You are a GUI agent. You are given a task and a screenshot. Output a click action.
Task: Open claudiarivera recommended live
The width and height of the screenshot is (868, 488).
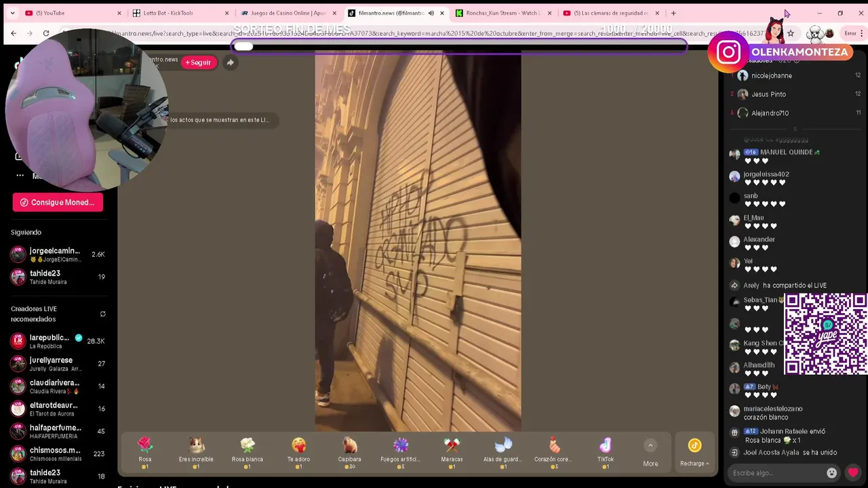[58, 386]
